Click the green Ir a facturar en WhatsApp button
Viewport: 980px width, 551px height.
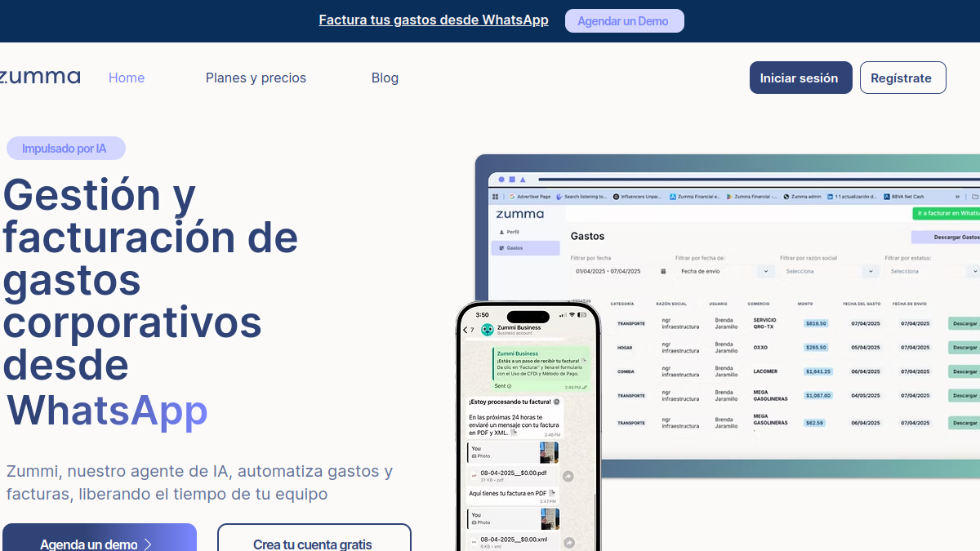[947, 214]
